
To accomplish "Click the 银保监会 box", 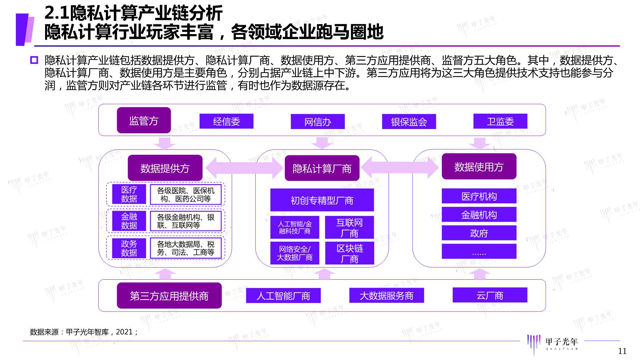I will (x=409, y=122).
